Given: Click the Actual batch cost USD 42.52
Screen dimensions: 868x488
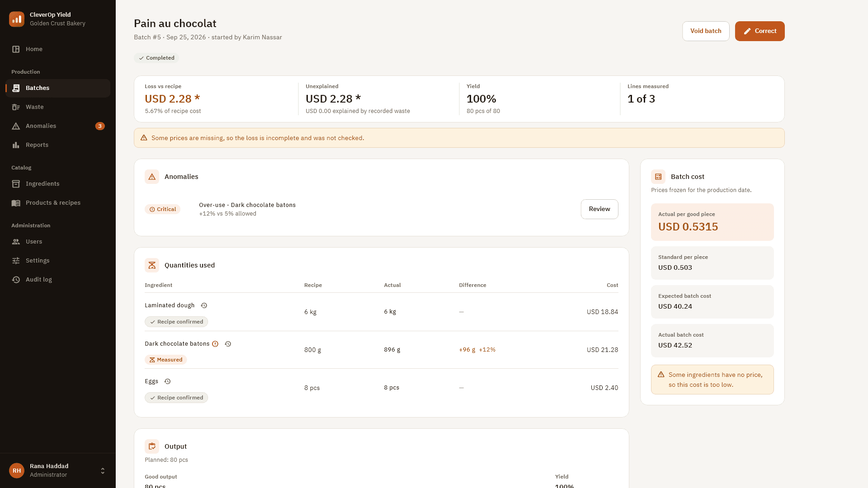Looking at the screenshot, I should coord(675,345).
